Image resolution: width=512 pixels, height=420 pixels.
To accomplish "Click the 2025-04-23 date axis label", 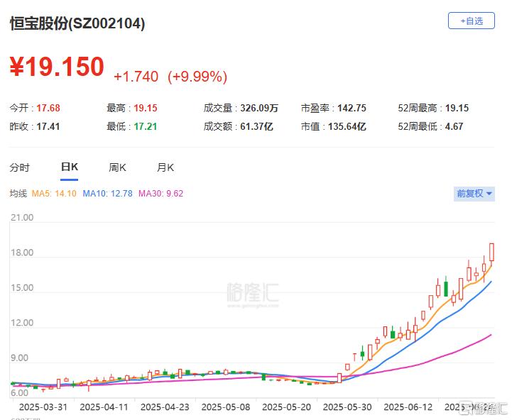I will (x=165, y=407).
